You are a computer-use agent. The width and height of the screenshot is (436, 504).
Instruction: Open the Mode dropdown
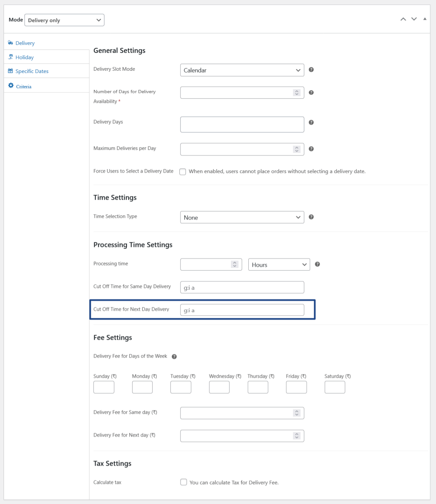(64, 20)
